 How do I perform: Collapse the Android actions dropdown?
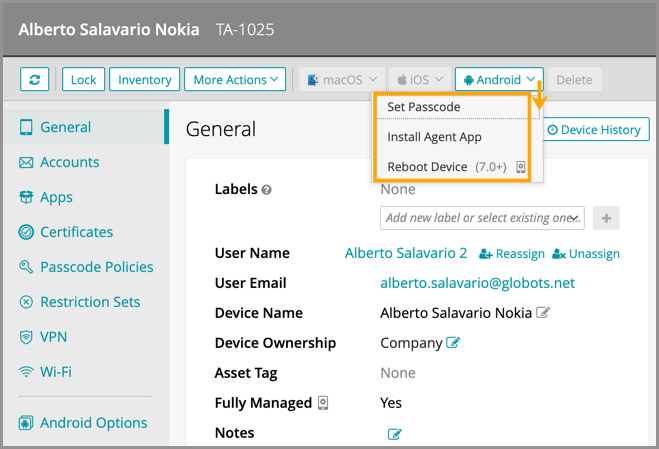(x=499, y=80)
